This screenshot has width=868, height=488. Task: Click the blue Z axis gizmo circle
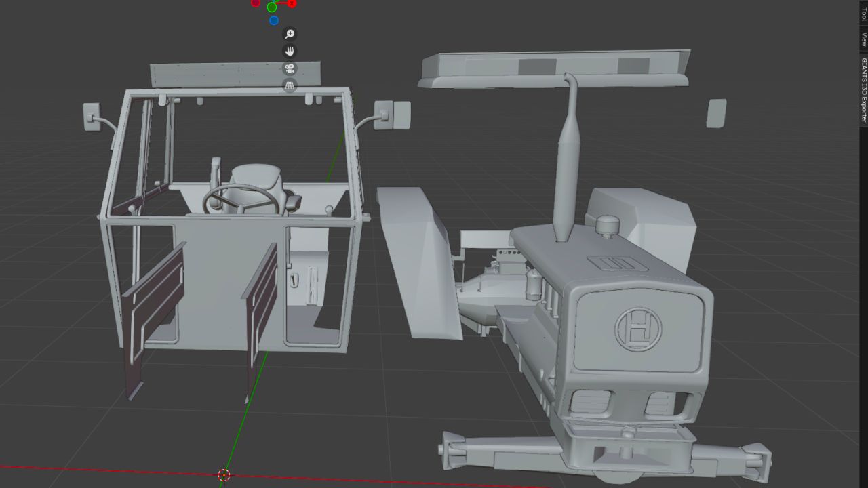[x=274, y=20]
